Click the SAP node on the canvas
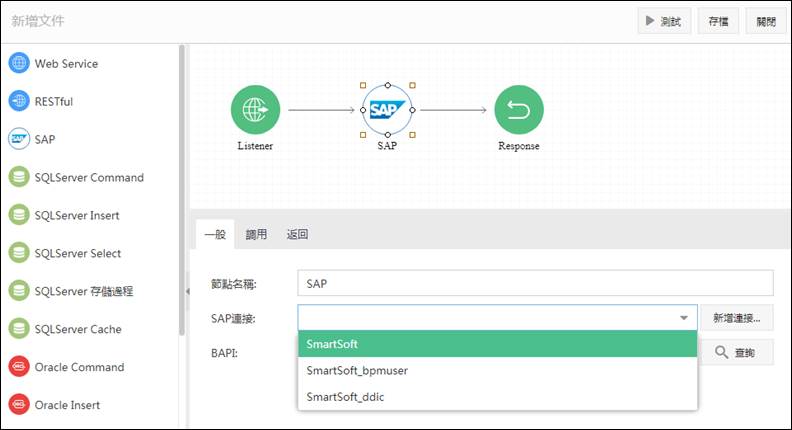 387,110
